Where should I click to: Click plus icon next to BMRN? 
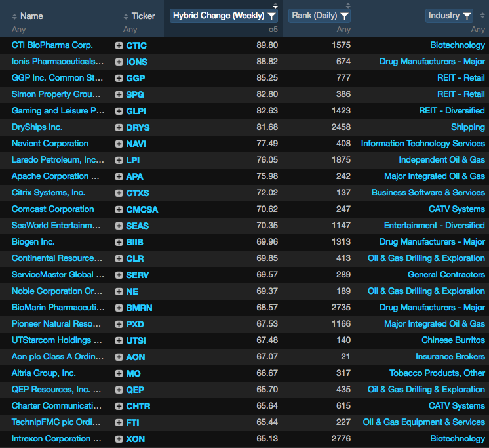(x=119, y=308)
